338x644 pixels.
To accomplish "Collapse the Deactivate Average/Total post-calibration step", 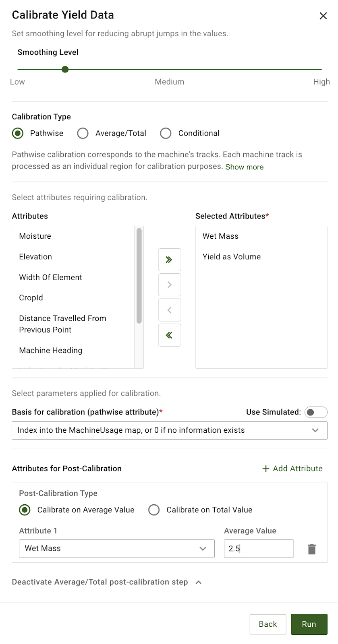I will pos(198,582).
